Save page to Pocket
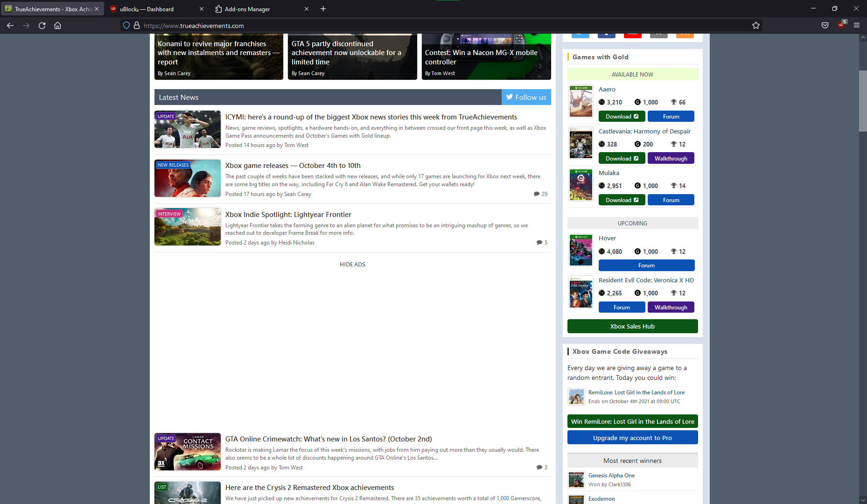This screenshot has height=504, width=867. point(824,26)
